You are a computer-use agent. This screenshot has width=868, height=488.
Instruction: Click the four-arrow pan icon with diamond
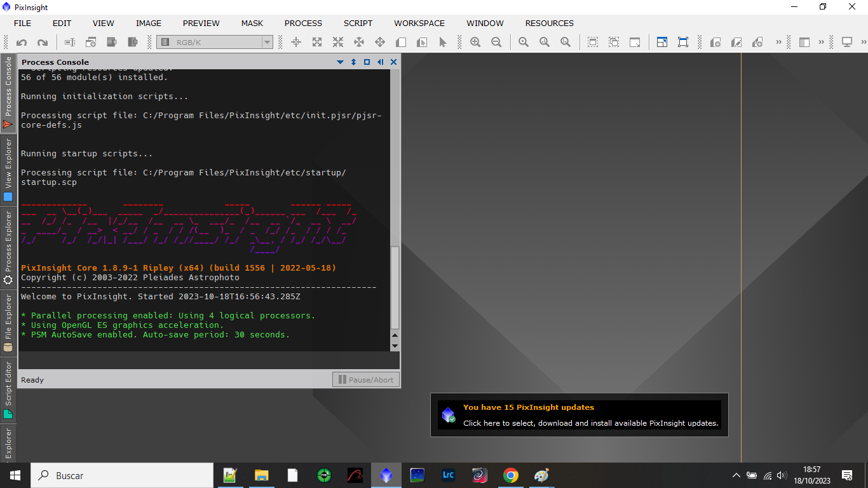380,43
